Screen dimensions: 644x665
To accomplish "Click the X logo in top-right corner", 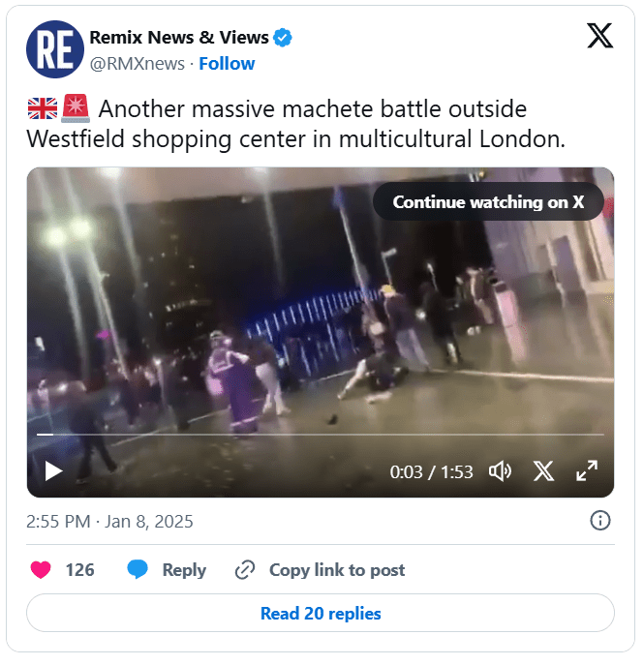I will 599,36.
